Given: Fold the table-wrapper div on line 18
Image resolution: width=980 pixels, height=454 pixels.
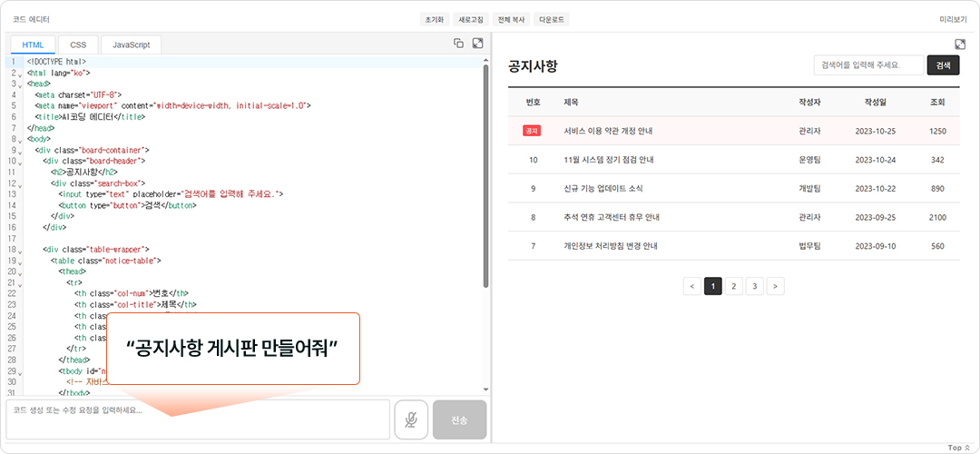Looking at the screenshot, I should [21, 251].
